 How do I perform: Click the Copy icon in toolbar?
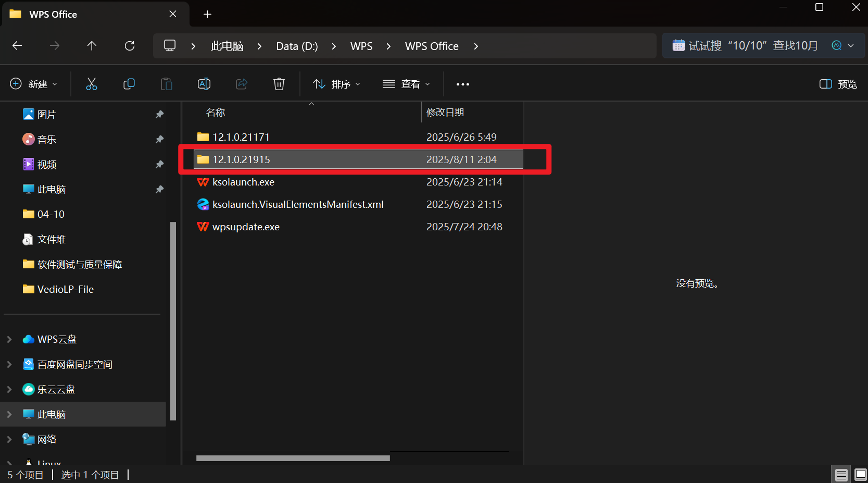[x=129, y=84]
